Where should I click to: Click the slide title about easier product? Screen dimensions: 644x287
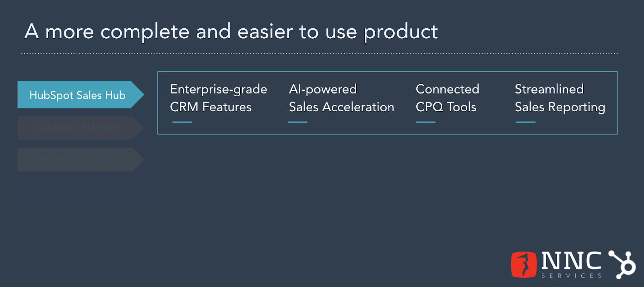point(231,32)
